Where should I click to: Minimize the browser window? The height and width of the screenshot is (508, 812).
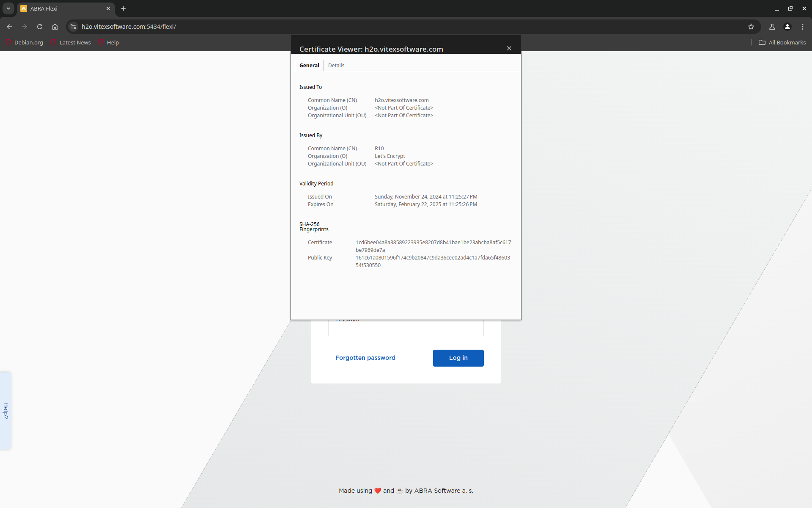coord(777,8)
